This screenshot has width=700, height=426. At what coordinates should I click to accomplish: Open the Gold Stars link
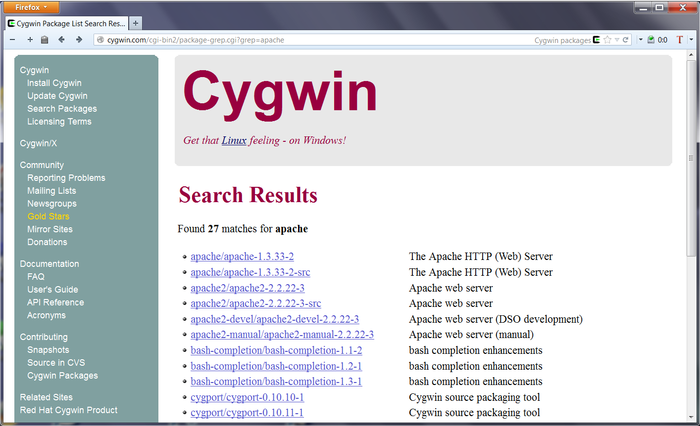[48, 217]
